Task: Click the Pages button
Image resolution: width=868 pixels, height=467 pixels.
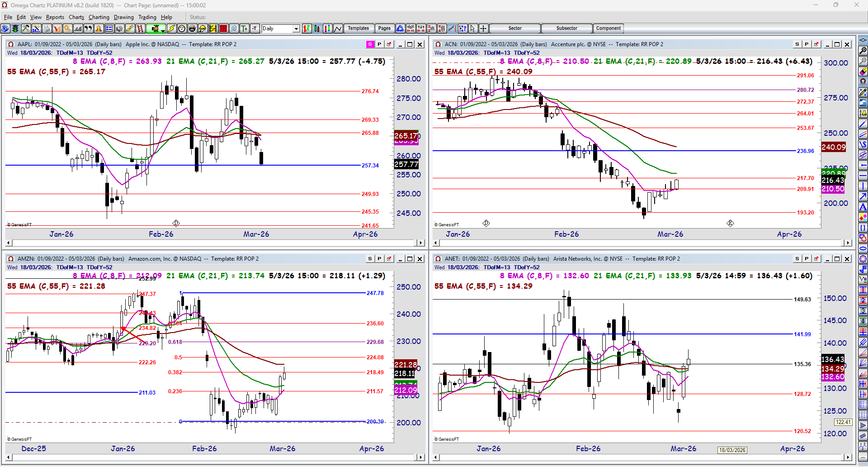Action: click(384, 29)
